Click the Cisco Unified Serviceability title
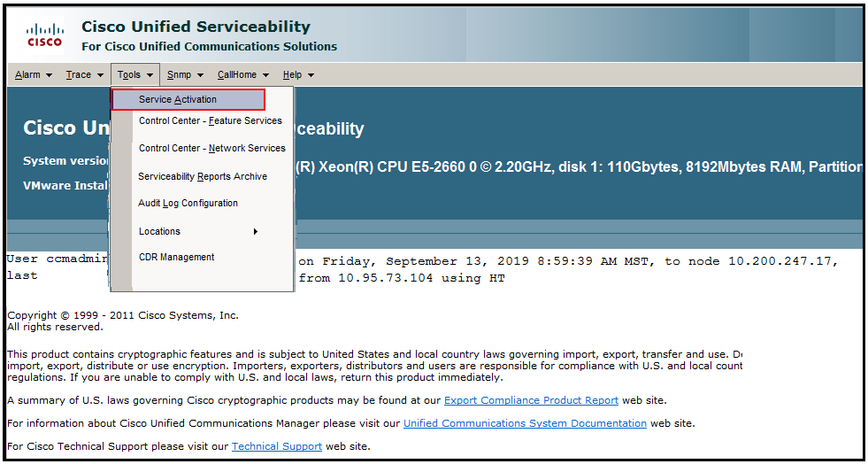This screenshot has height=464, width=868. point(196,27)
